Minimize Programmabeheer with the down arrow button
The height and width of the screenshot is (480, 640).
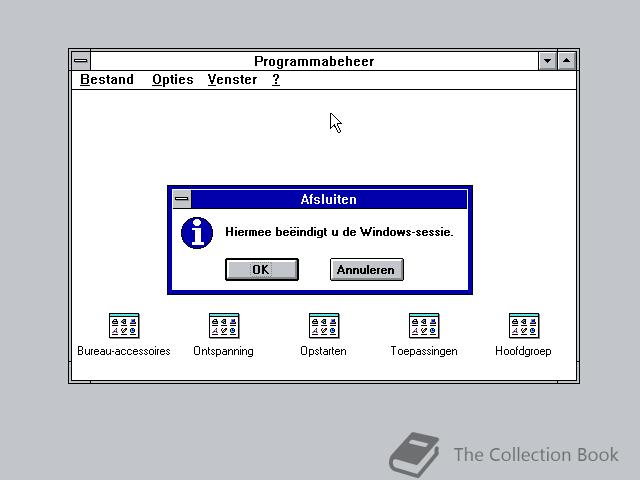click(547, 61)
